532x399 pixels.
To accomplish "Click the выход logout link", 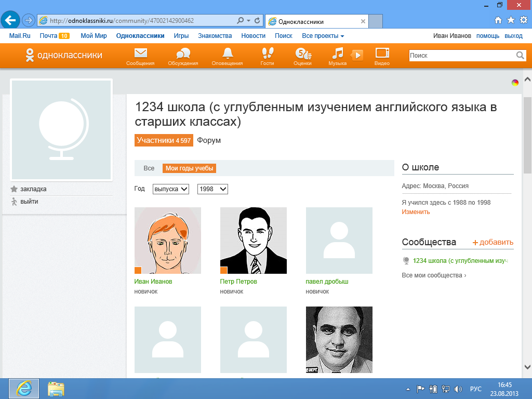I will click(x=513, y=36).
